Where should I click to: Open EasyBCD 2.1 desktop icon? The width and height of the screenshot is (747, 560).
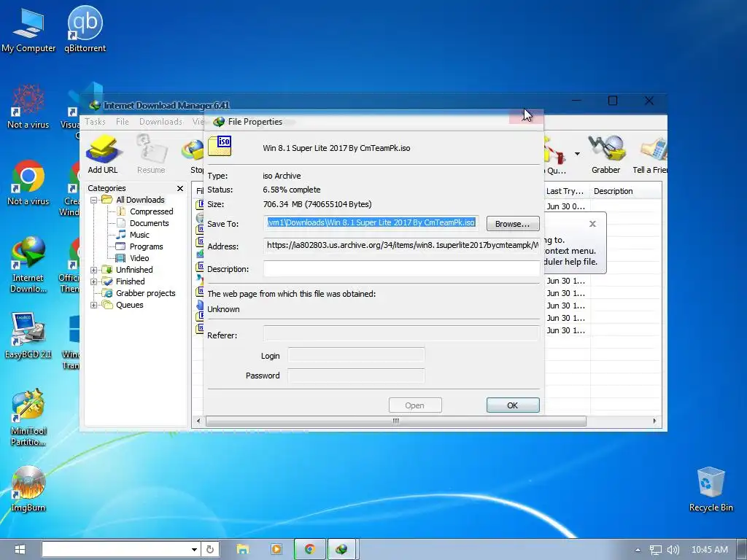click(x=28, y=335)
